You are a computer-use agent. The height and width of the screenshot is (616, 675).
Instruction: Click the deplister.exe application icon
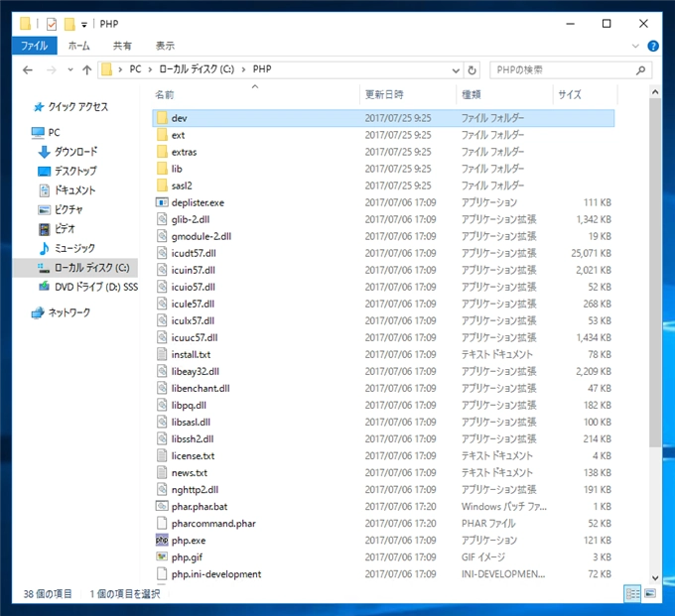(162, 202)
